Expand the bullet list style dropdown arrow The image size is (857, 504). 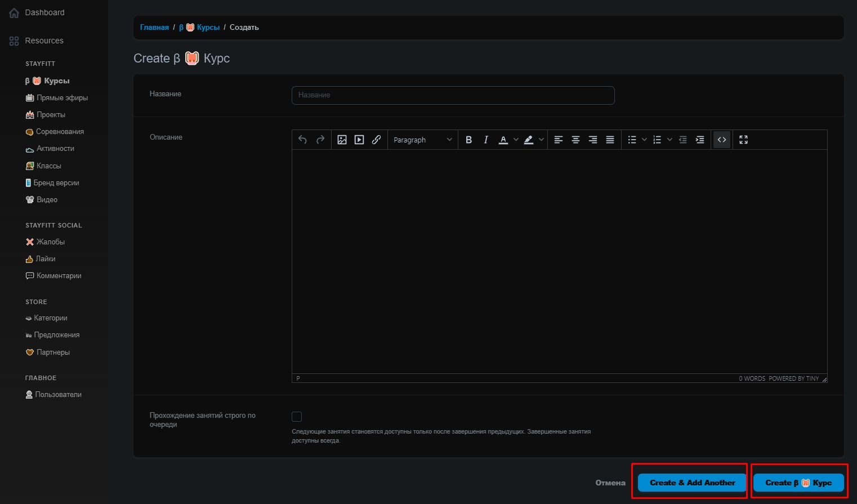[644, 140]
